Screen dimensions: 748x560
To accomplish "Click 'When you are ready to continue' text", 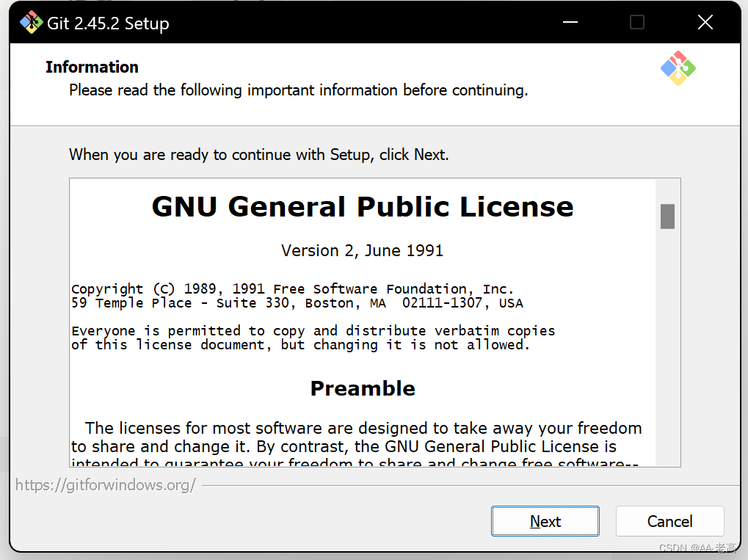I will click(x=259, y=155).
